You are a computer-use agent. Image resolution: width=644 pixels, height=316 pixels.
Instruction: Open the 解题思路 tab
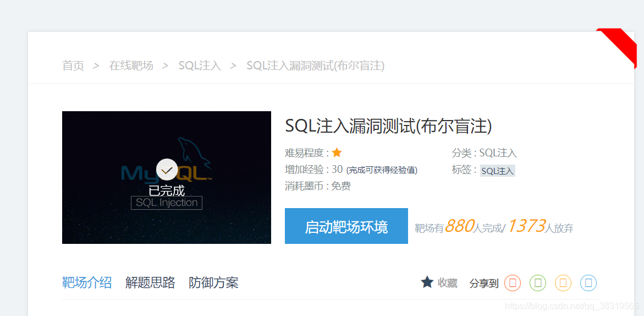[150, 283]
